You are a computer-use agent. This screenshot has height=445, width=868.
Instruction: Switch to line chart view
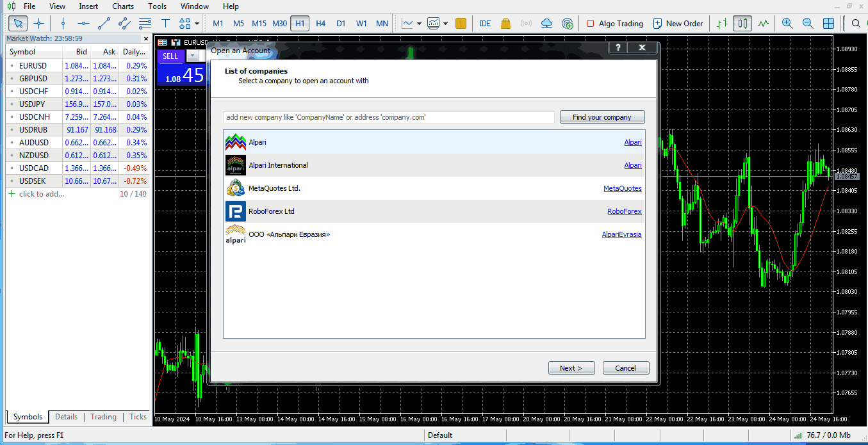point(763,24)
